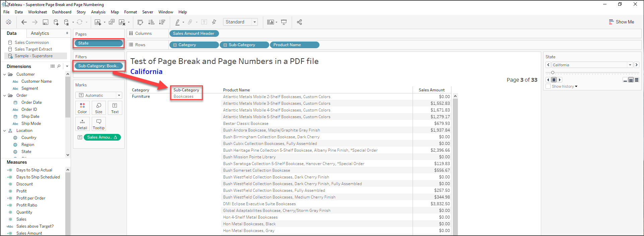Switch to the Analytics tab
644x236 pixels.
coord(40,33)
